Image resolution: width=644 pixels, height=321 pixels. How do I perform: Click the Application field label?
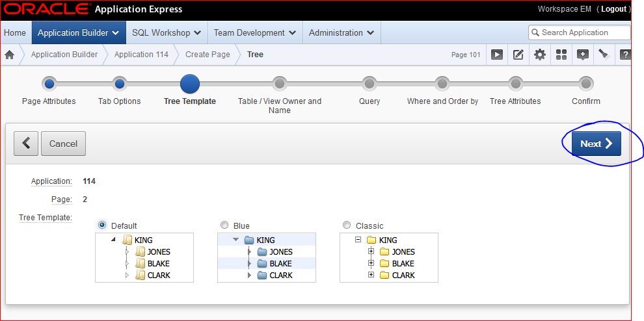tap(51, 181)
